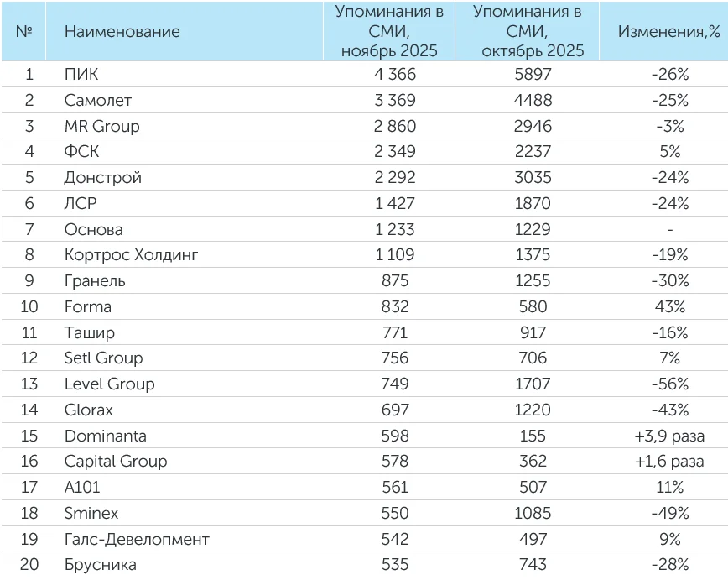Click the MR Group cell

[101, 127]
